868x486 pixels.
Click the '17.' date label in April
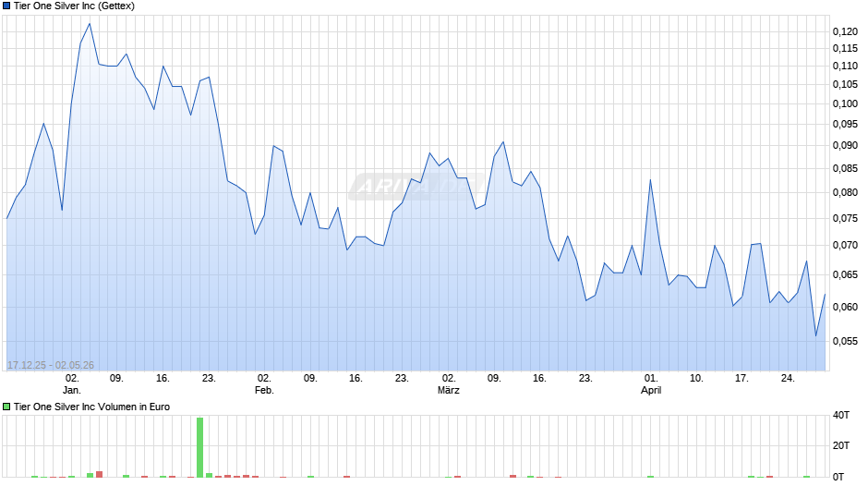[741, 379]
